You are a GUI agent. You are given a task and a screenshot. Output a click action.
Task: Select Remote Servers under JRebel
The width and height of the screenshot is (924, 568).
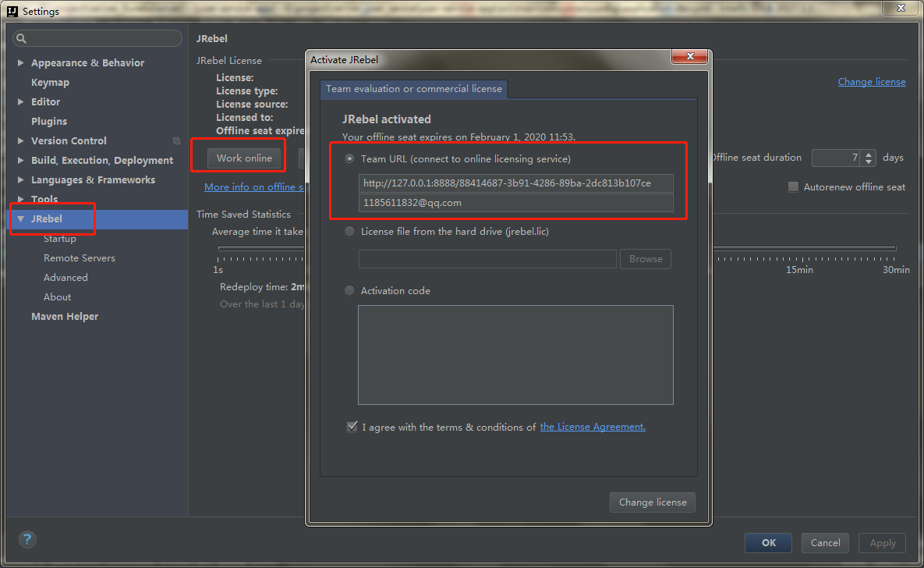[x=79, y=257]
